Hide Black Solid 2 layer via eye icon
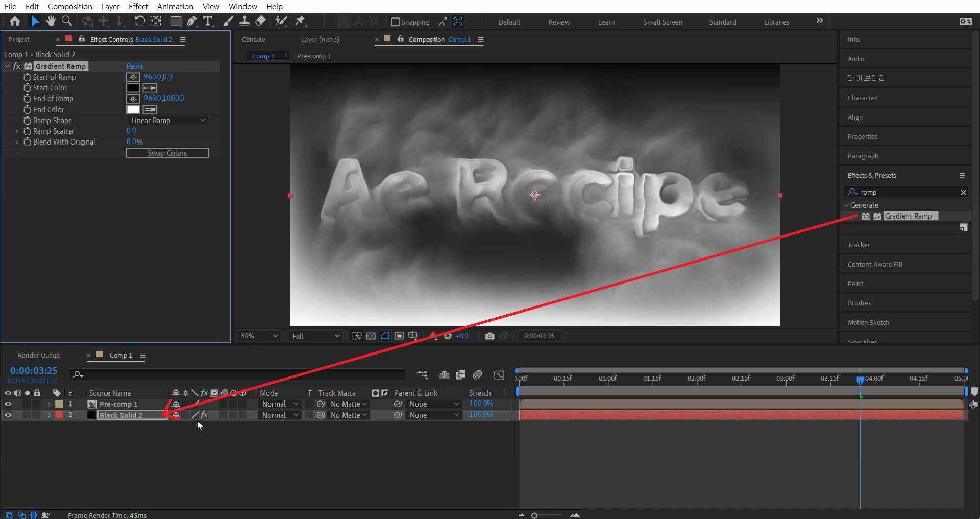This screenshot has height=519, width=980. pyautogui.click(x=8, y=415)
